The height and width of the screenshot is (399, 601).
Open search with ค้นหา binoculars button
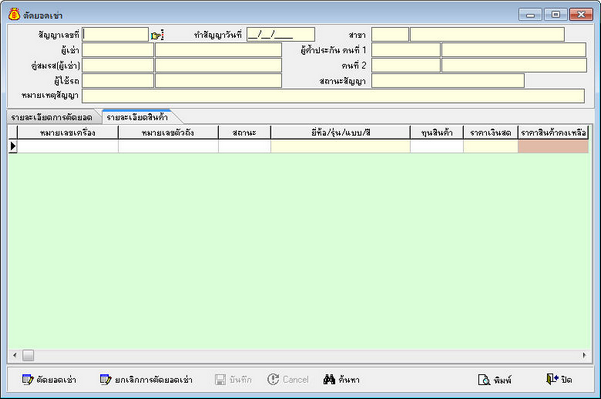341,380
